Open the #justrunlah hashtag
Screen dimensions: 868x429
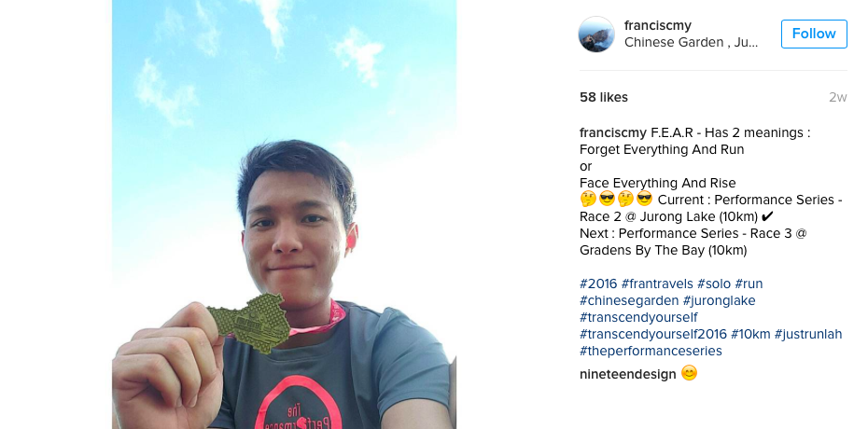[x=807, y=334]
